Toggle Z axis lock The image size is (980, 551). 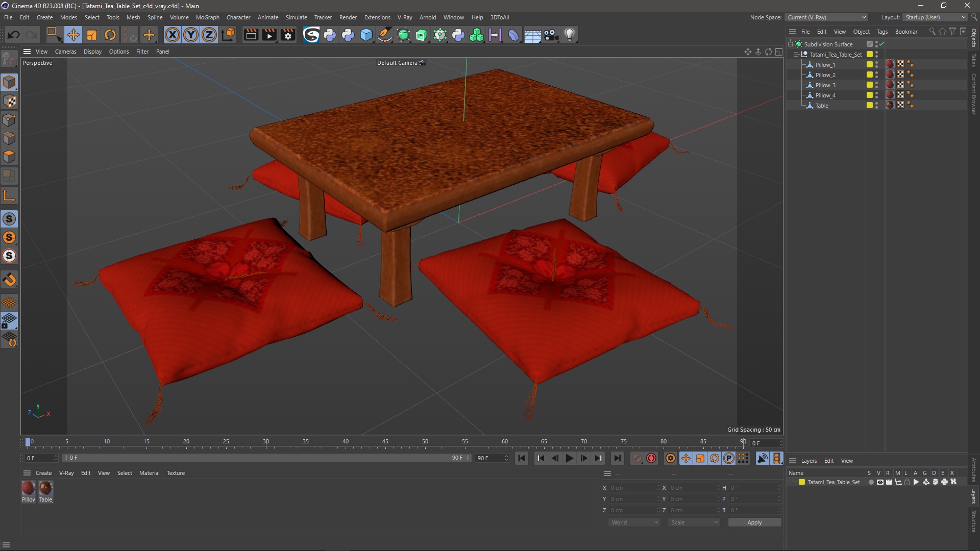(x=209, y=35)
